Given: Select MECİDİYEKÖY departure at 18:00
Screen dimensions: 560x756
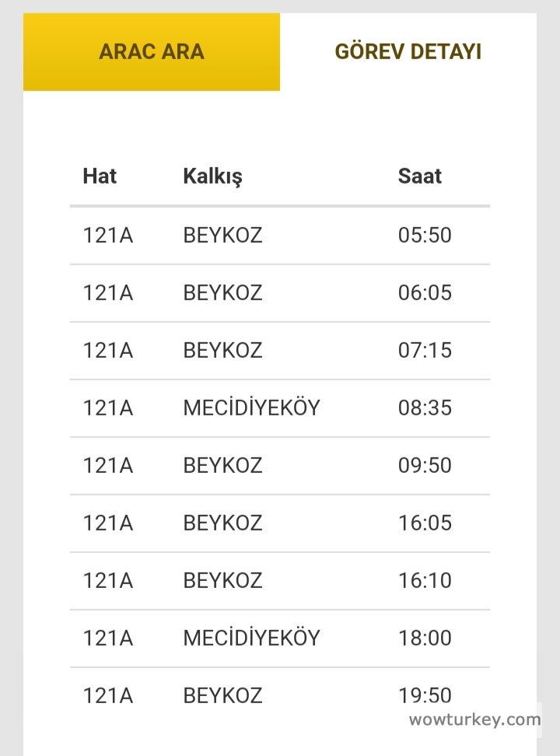Looking at the screenshot, I should coord(251,638).
